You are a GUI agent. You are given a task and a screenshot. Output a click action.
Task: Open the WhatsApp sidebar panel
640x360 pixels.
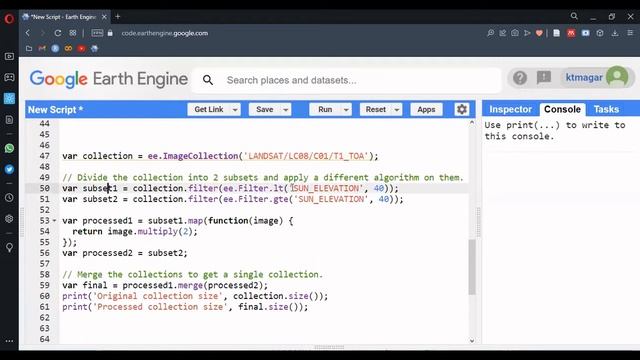[9, 148]
